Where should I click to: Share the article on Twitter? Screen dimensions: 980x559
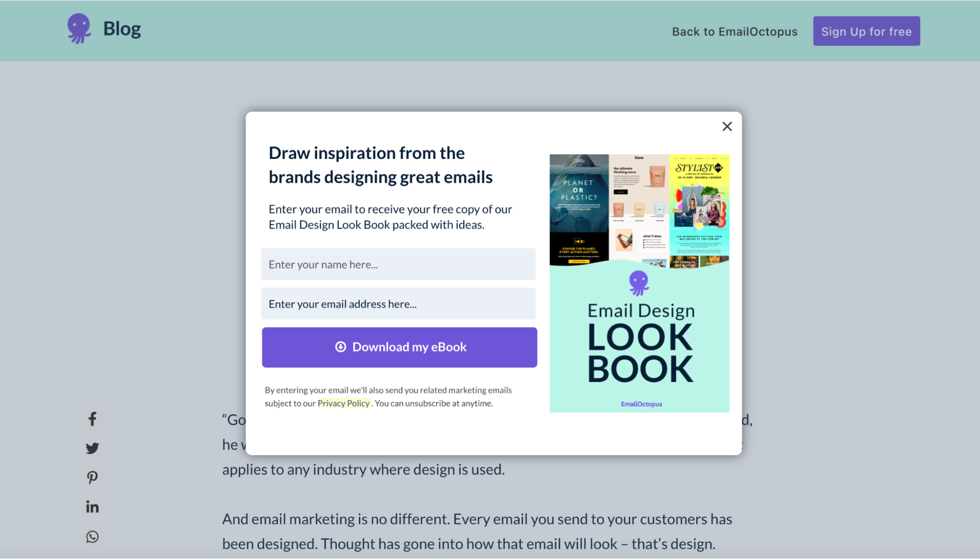92,448
